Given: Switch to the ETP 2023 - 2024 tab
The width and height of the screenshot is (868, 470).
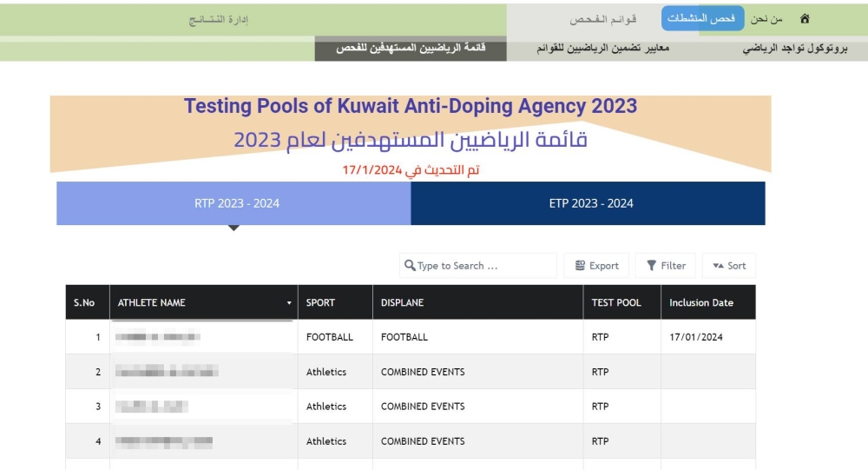Looking at the screenshot, I should (590, 203).
